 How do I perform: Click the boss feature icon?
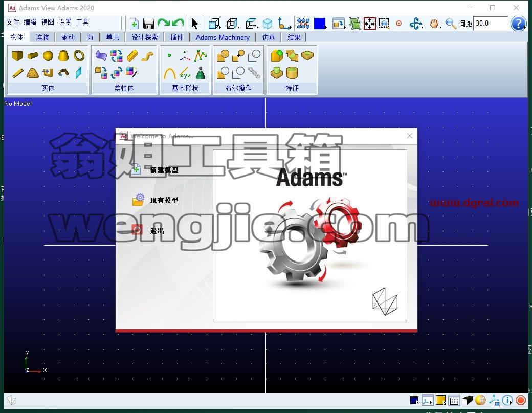[x=277, y=73]
